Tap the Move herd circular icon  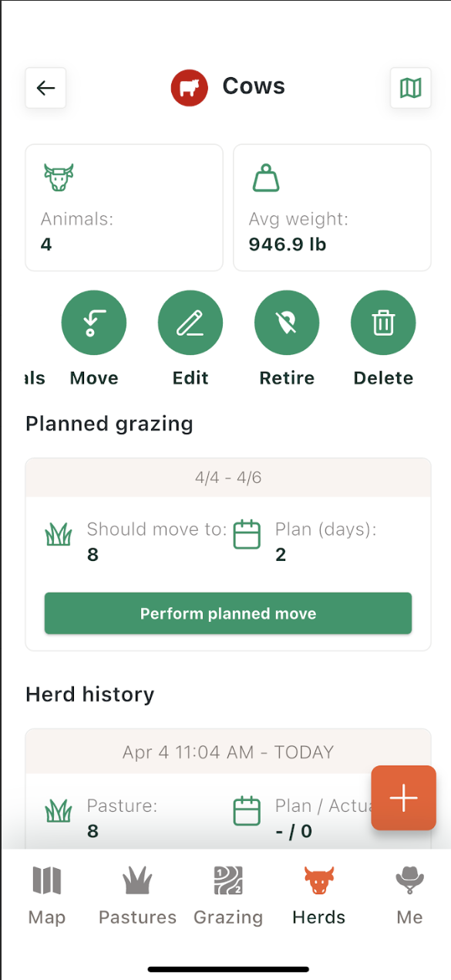[94, 323]
